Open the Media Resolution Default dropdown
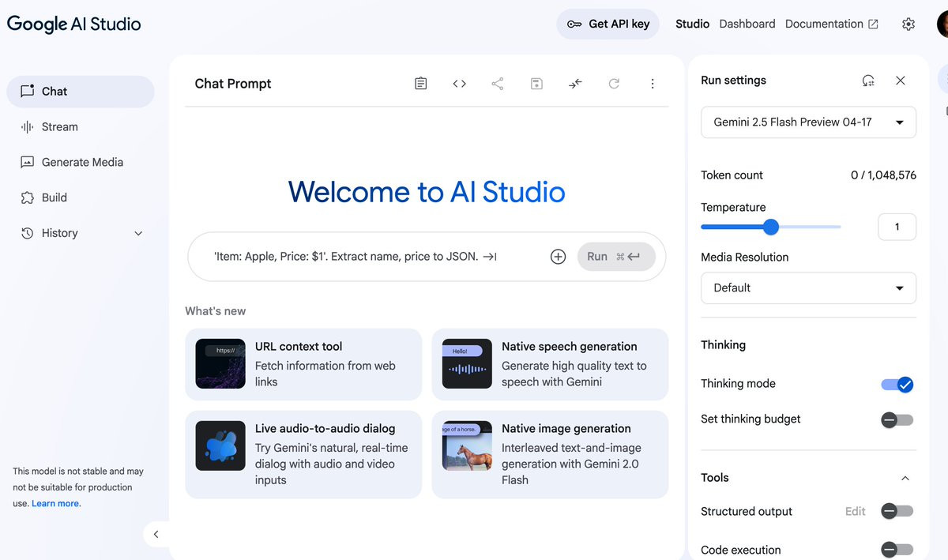The height and width of the screenshot is (560, 948). pos(808,288)
